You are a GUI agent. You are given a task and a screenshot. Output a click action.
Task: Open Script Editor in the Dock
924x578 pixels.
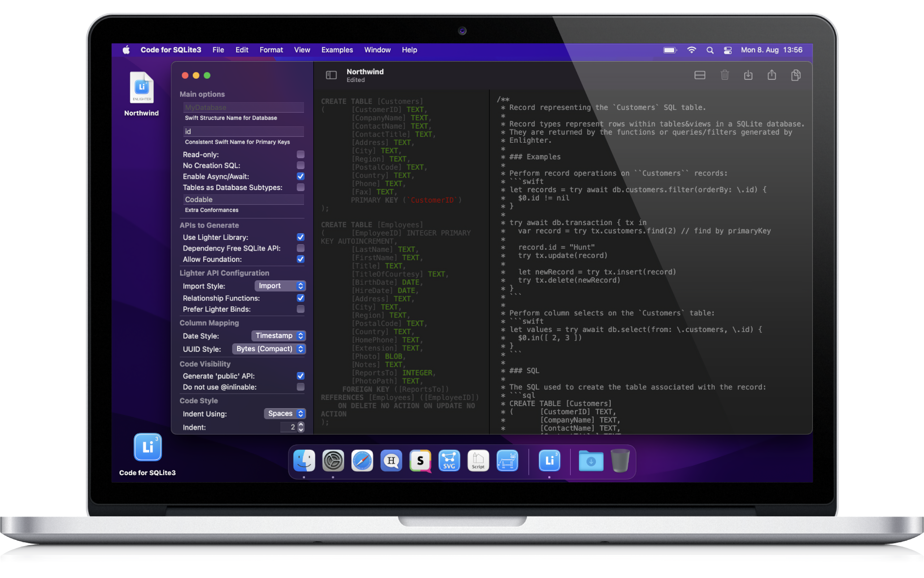pos(478,461)
